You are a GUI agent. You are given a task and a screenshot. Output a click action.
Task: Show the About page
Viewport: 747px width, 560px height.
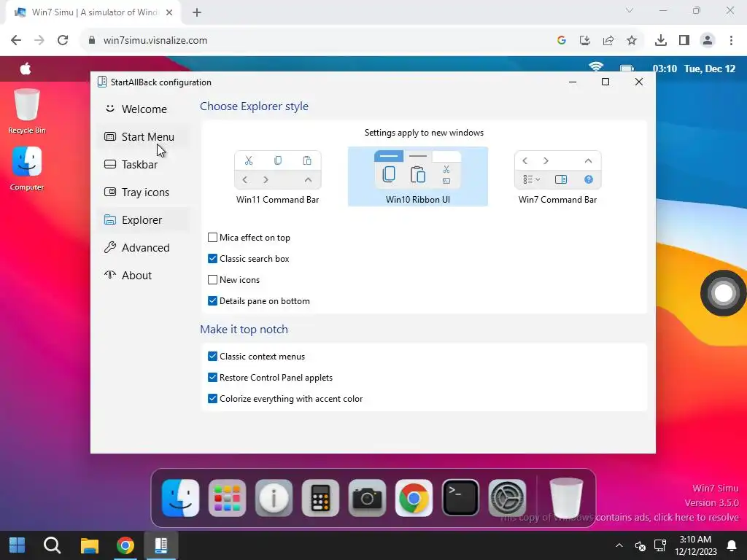(x=143, y=275)
